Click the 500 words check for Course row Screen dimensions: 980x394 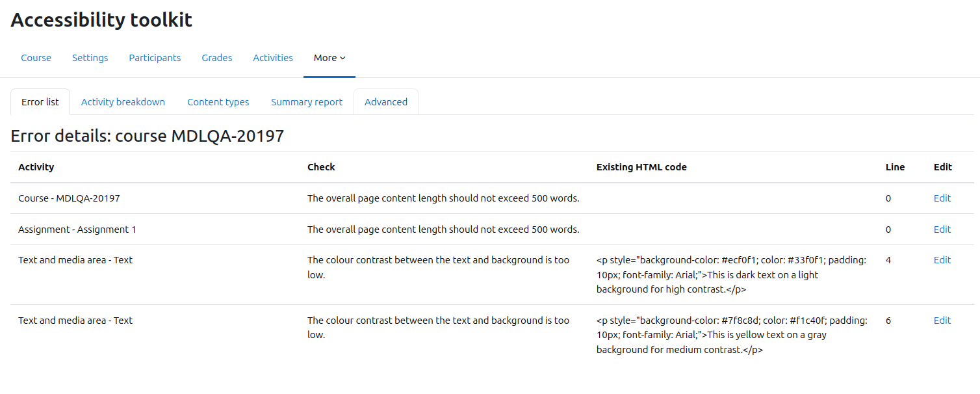(443, 198)
